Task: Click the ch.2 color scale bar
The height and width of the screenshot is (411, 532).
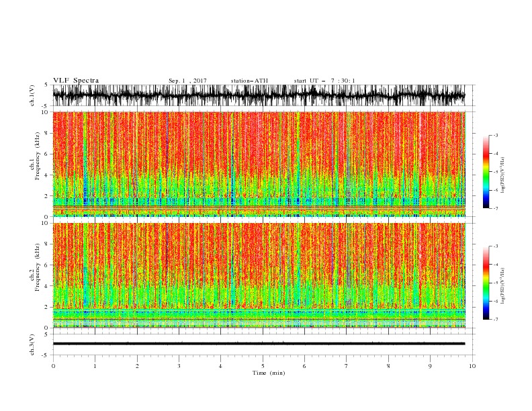Action: pyautogui.click(x=486, y=283)
